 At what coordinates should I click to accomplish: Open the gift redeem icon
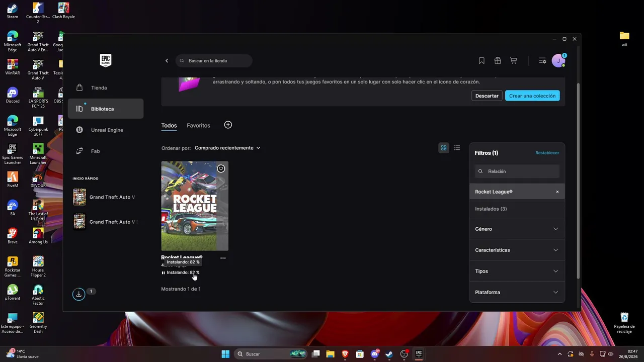(498, 61)
